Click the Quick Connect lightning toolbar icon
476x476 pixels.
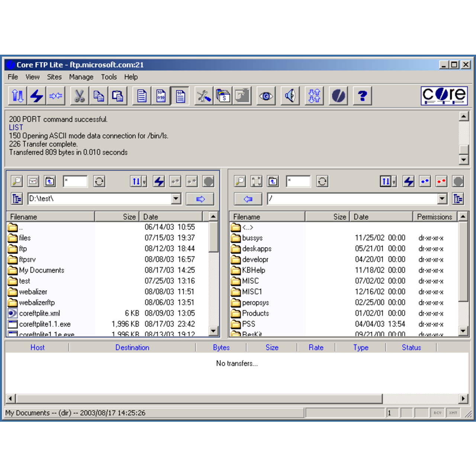click(x=37, y=96)
